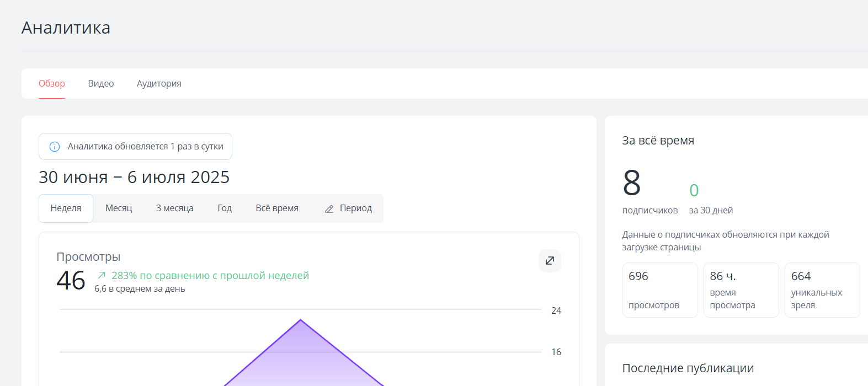Click the 46 views count

71,281
